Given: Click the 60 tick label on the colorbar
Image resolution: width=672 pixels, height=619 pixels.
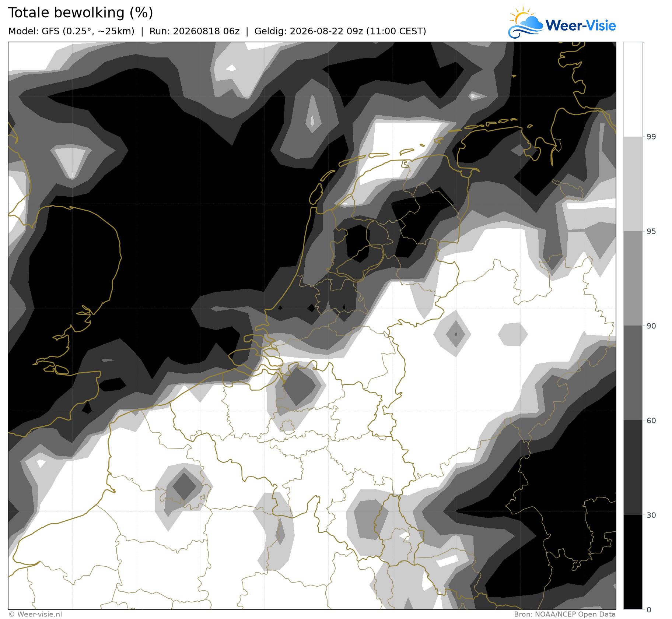Looking at the screenshot, I should click(x=651, y=421).
